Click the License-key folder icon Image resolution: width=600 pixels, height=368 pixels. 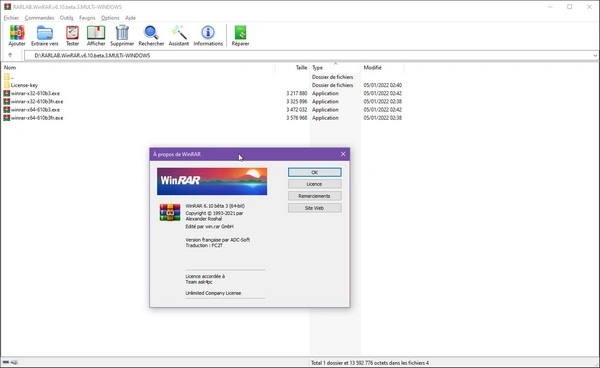[x=7, y=85]
